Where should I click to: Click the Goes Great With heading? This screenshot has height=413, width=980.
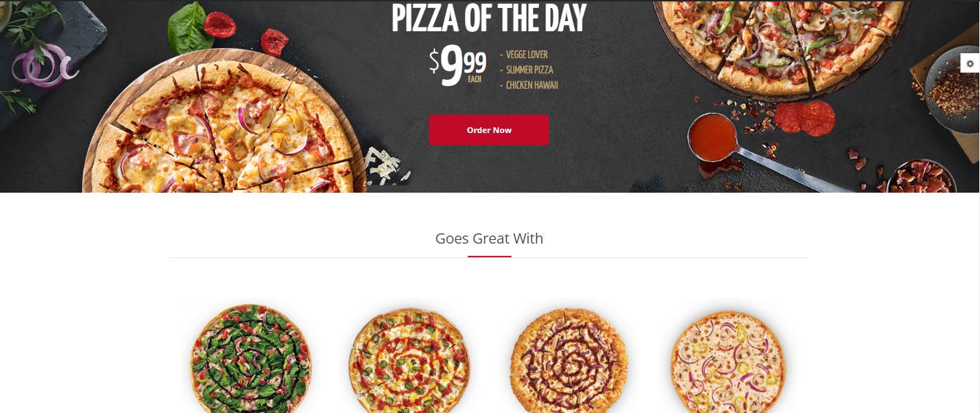point(489,238)
